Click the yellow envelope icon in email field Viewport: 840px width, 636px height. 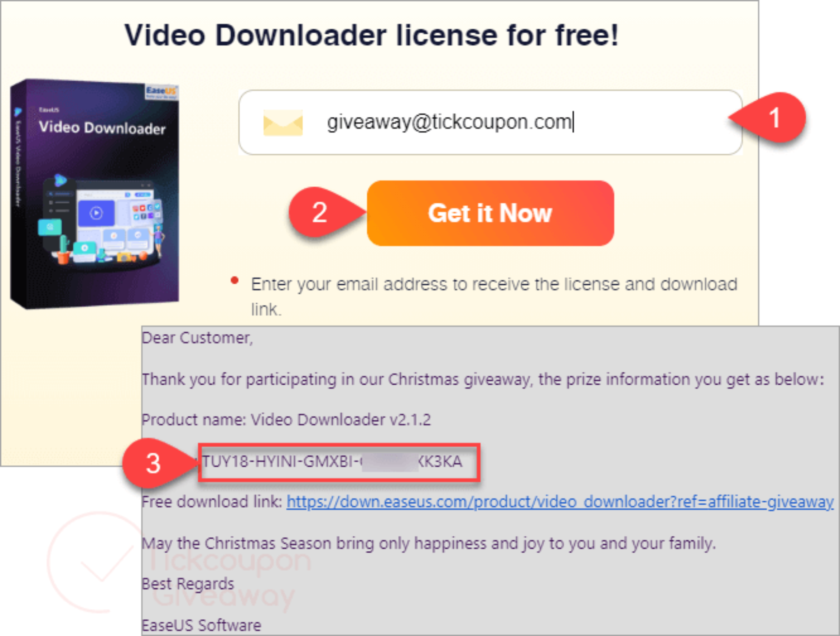click(x=283, y=122)
